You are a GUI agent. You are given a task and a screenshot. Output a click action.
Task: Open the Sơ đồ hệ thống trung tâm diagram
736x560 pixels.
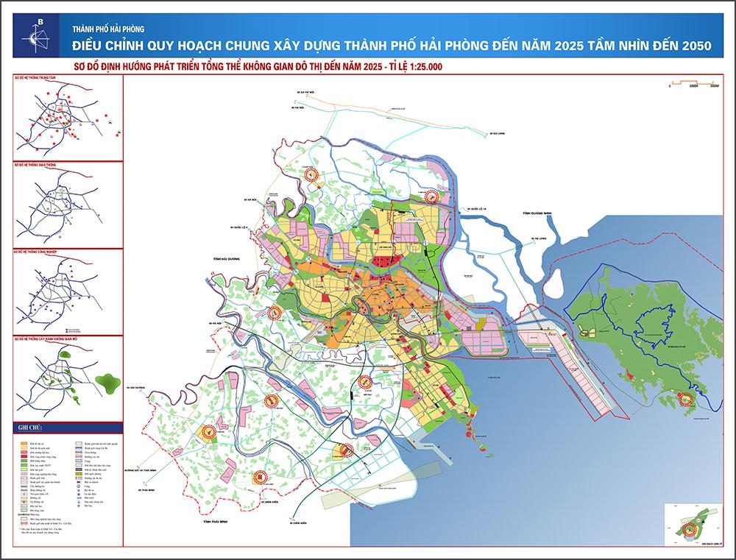(66, 118)
